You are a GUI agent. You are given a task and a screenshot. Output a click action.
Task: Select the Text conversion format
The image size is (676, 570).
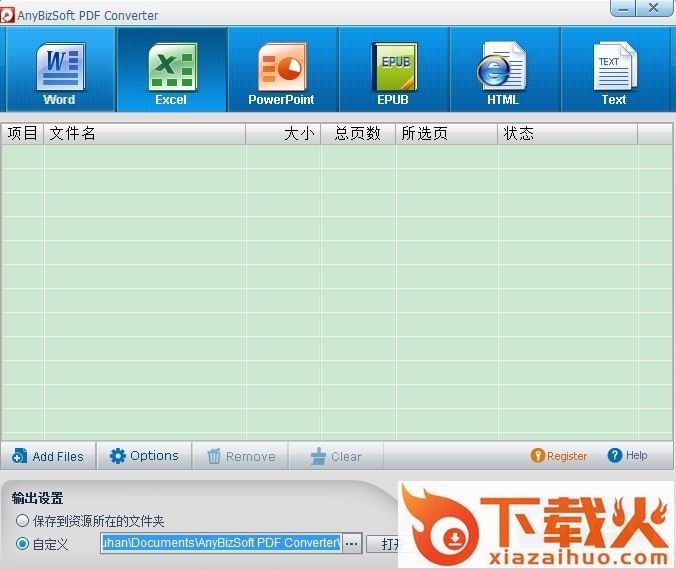pos(616,70)
